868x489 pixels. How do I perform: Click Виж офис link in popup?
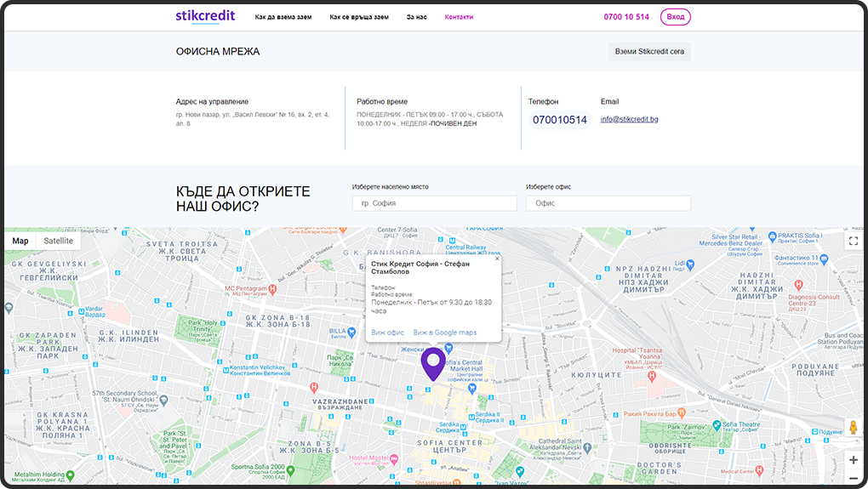387,333
